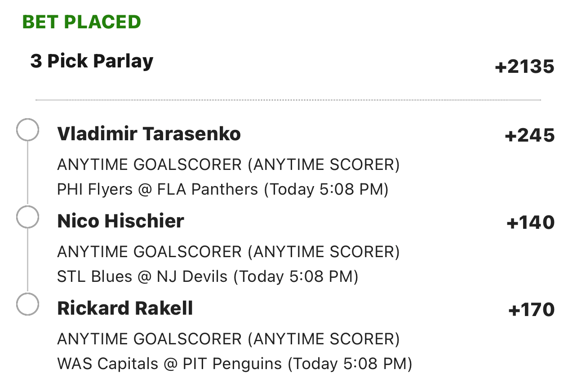Open Nico Hischier player name
577x392 pixels.
120,221
